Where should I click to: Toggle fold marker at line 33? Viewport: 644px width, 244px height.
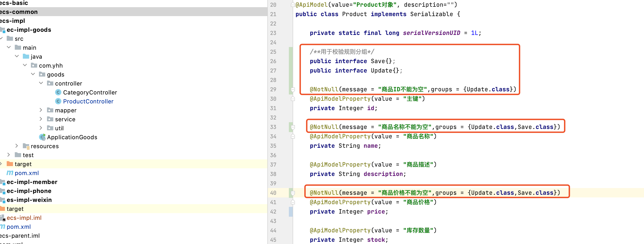pos(293,127)
